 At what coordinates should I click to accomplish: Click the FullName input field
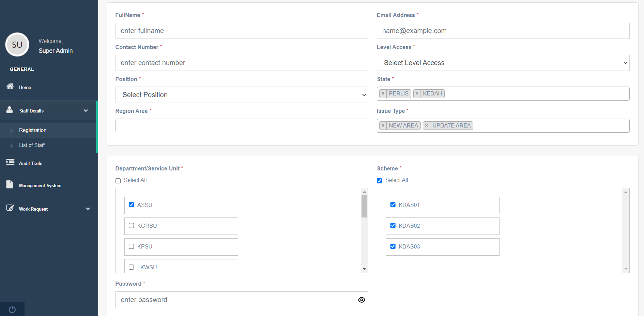242,31
